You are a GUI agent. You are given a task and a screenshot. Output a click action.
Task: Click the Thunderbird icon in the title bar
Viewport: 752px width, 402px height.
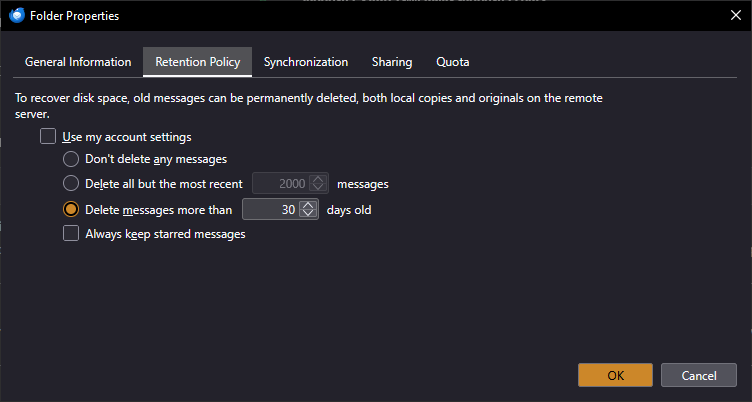17,14
